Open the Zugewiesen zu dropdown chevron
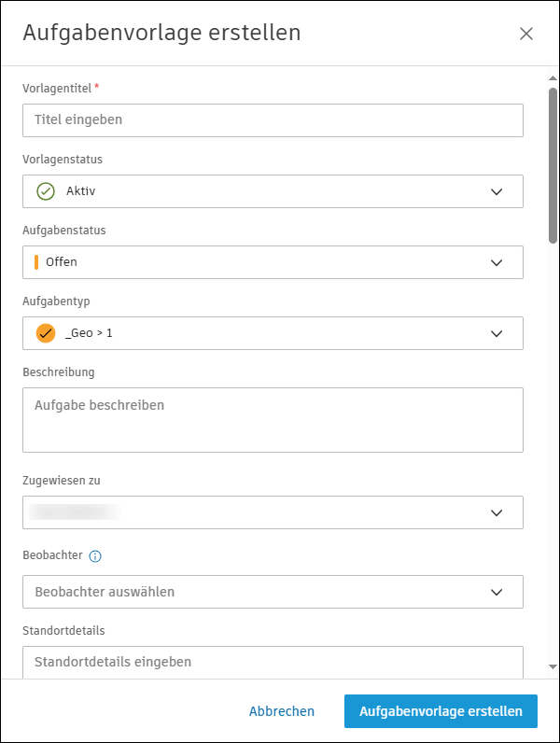The image size is (560, 743). tap(497, 512)
